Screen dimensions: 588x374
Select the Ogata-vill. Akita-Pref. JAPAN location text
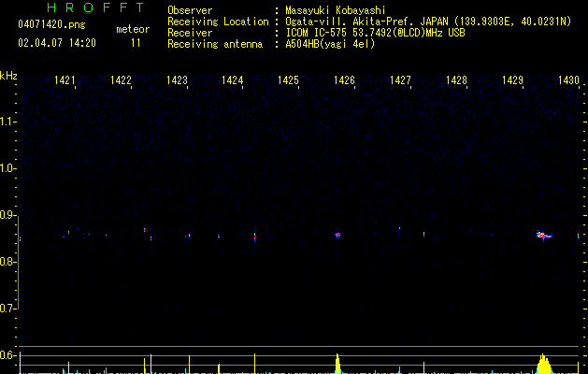pyautogui.click(x=428, y=22)
